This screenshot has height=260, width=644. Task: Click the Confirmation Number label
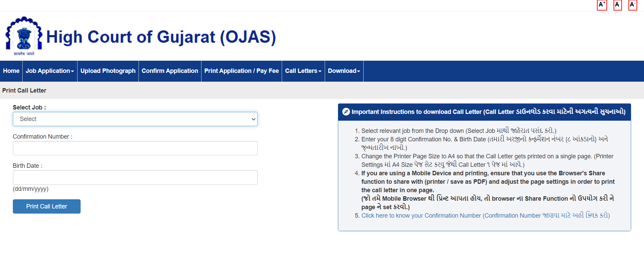(x=43, y=137)
